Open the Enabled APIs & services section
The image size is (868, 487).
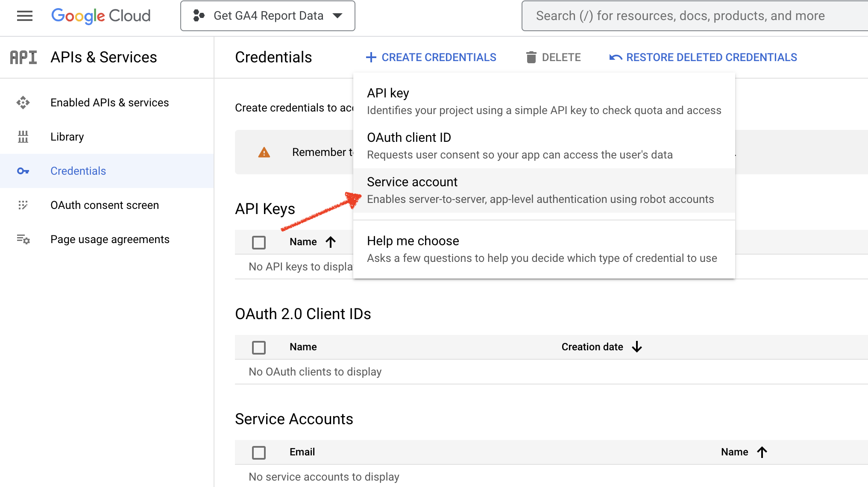(109, 103)
